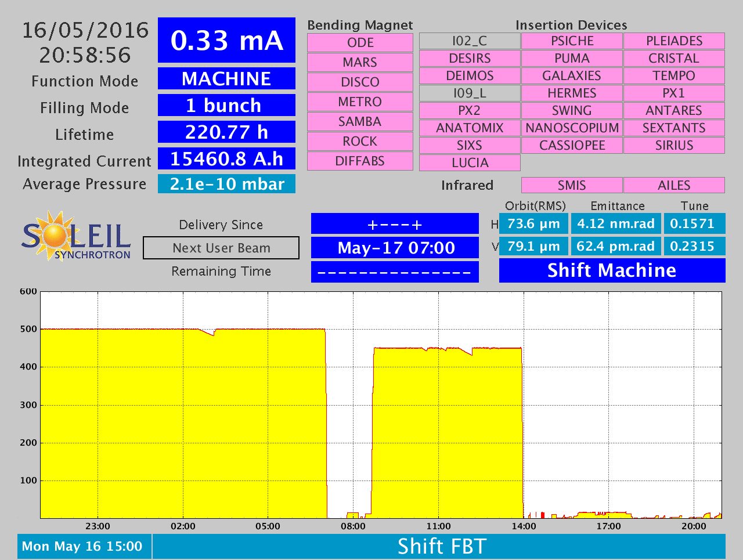Click the 16/05/2016 date and time display
Viewport: 743px width, 560px height.
point(85,42)
